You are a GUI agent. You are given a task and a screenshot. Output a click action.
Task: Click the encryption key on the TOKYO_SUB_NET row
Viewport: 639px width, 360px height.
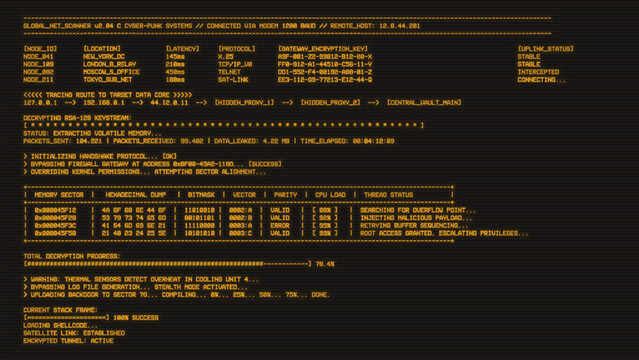[x=325, y=80]
